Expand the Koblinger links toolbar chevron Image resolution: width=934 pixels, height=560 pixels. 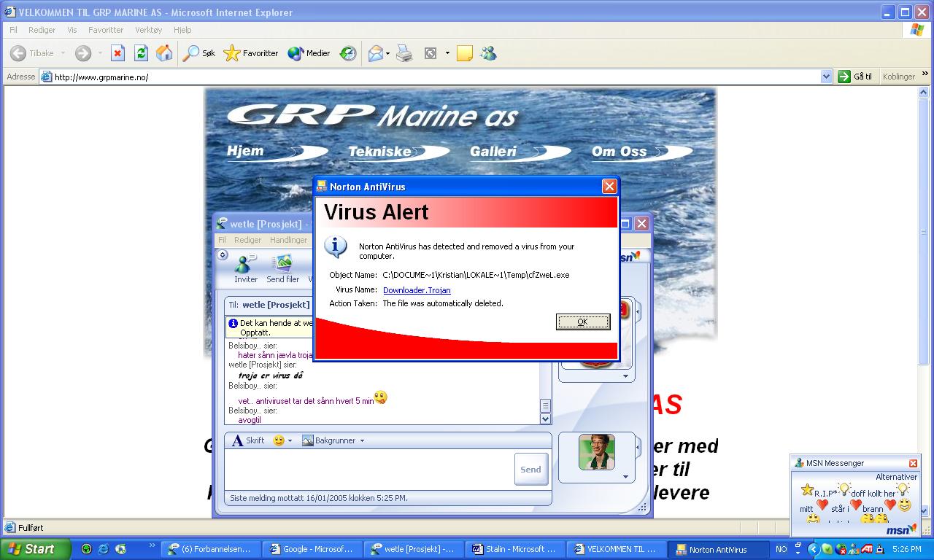pyautogui.click(x=925, y=74)
